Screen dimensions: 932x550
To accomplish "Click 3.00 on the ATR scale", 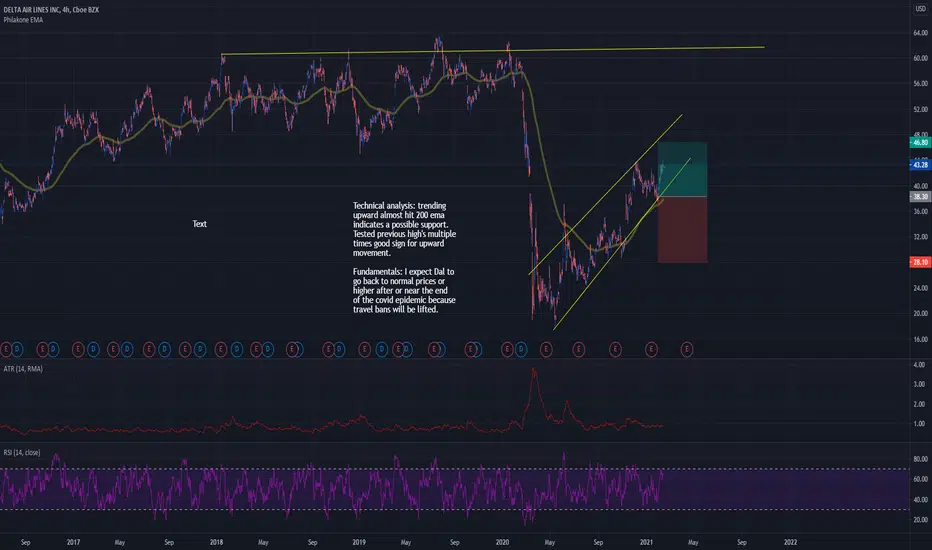I will (919, 384).
